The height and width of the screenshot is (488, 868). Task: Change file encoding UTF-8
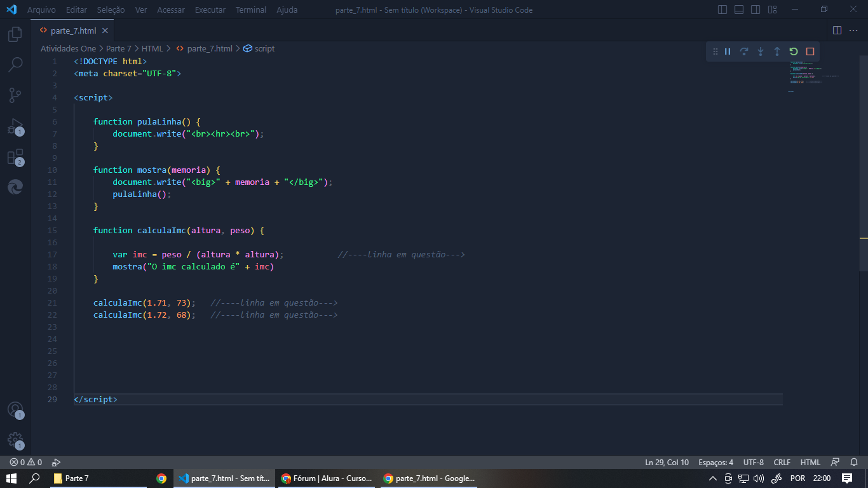tap(754, 462)
